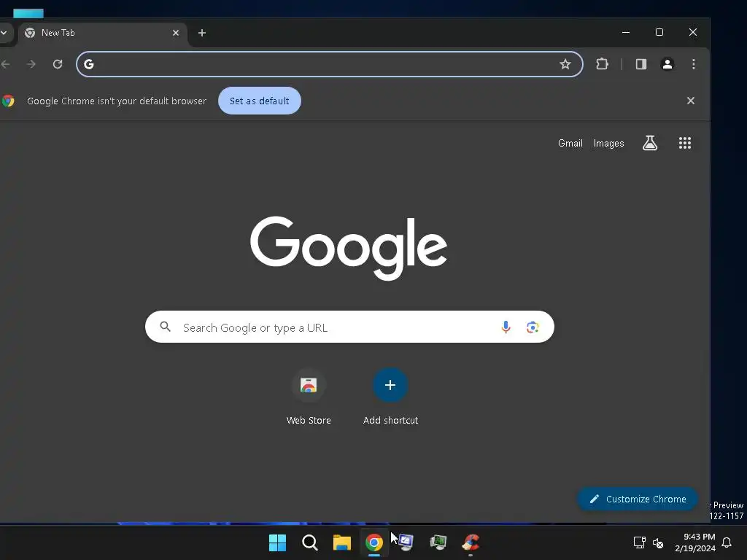
Task: Close the New Tab tab
Action: (176, 33)
